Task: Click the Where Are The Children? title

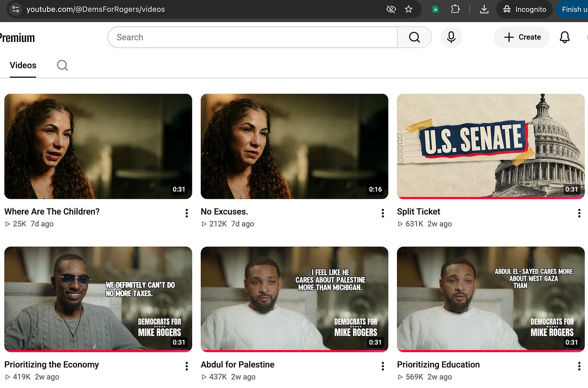Action: pos(52,212)
